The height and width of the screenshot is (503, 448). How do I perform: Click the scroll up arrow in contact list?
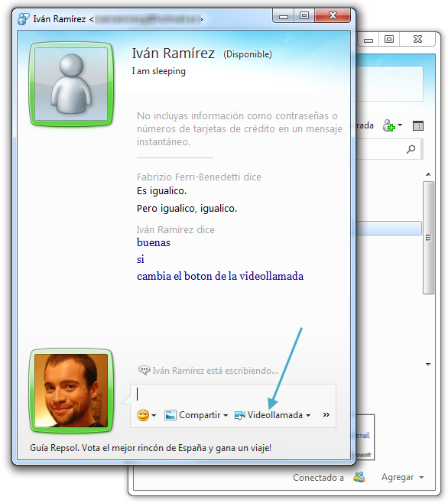tap(428, 174)
